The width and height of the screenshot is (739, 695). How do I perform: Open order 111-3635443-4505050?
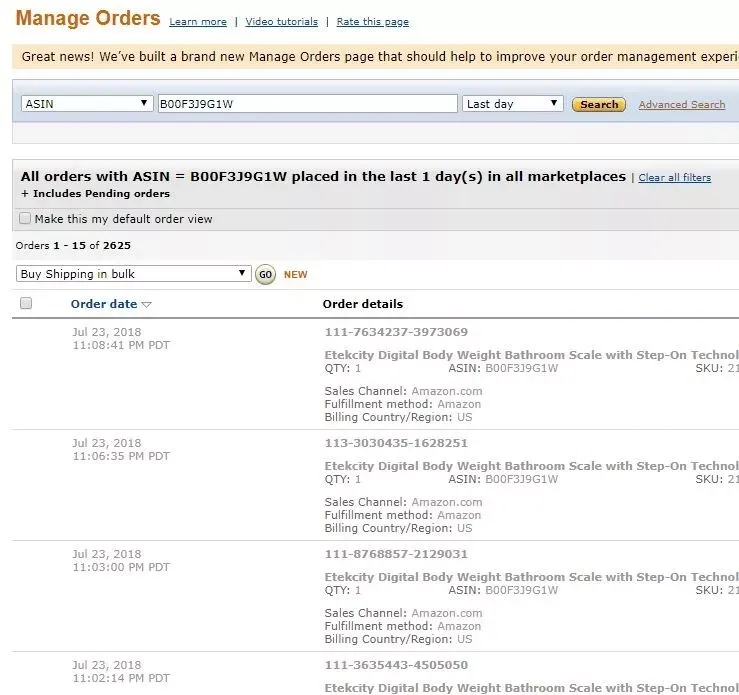pyautogui.click(x=396, y=665)
